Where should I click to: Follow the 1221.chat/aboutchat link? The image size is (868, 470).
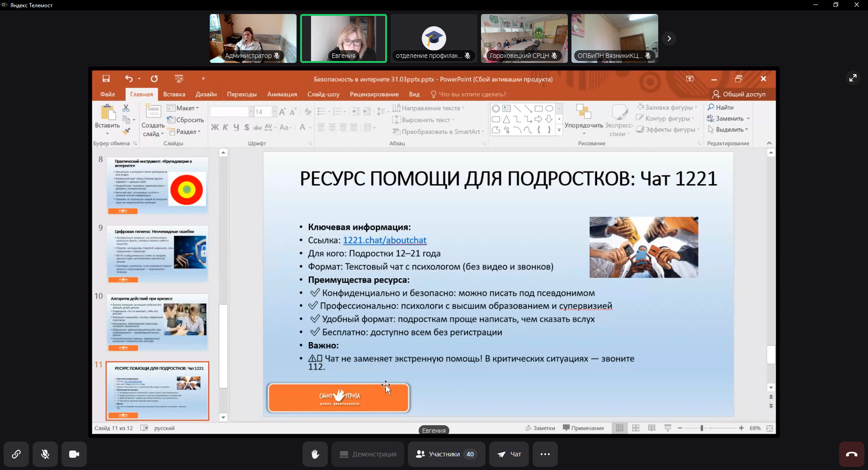click(384, 240)
